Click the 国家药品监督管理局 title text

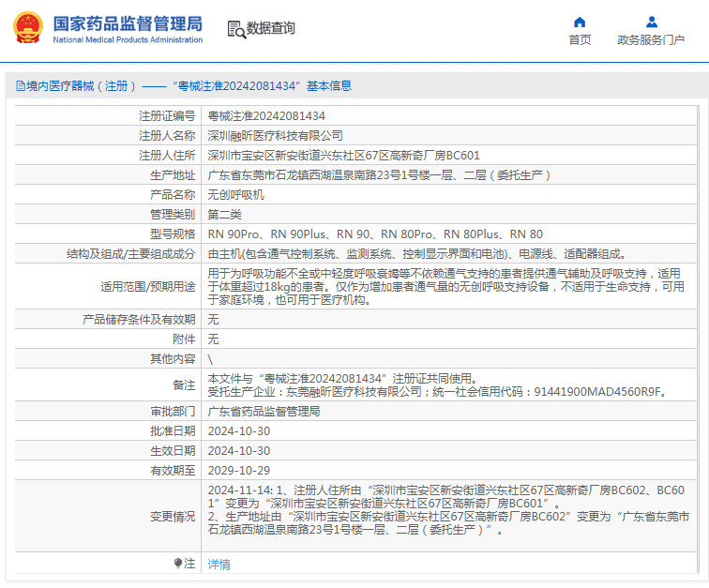point(127,22)
